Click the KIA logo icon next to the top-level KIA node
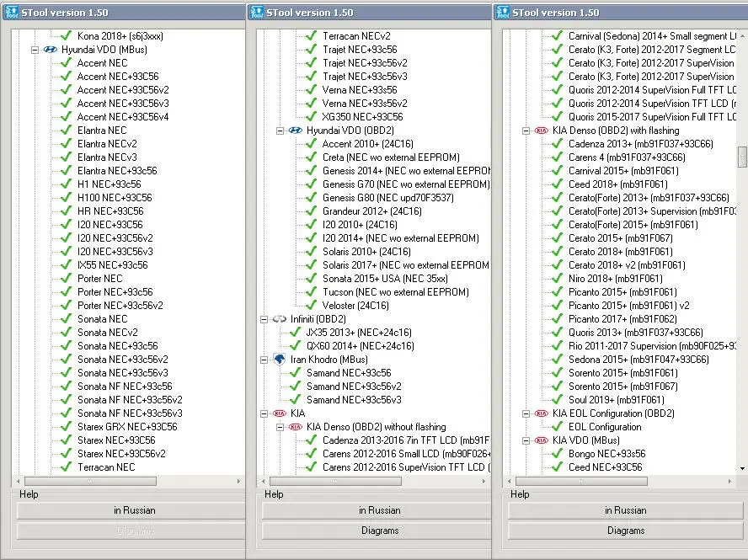Viewport: 748px width, 560px height. [x=279, y=413]
